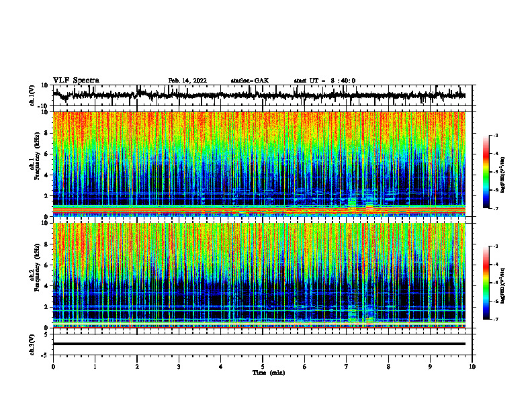Click the "station=GAK" header label
Image resolution: width=532 pixels, height=411 pixels.
click(x=250, y=81)
